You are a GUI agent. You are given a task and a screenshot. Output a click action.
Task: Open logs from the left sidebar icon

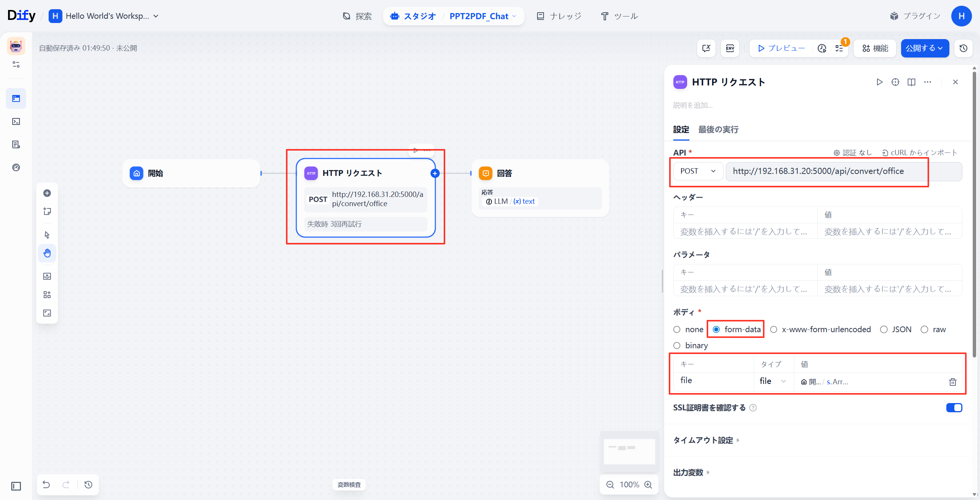(16, 144)
